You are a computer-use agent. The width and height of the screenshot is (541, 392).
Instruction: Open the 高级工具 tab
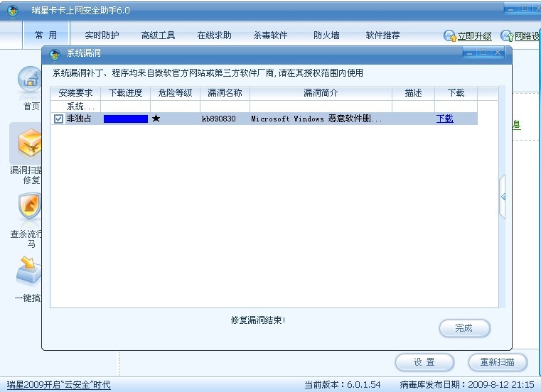(158, 36)
